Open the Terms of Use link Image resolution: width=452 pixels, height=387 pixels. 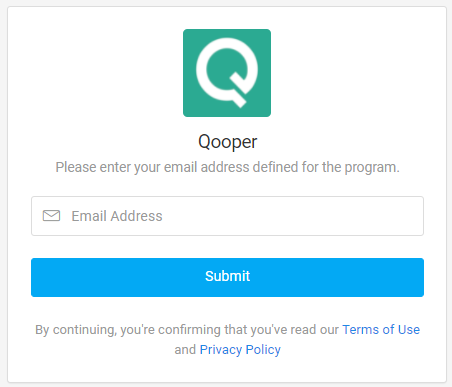pos(381,329)
